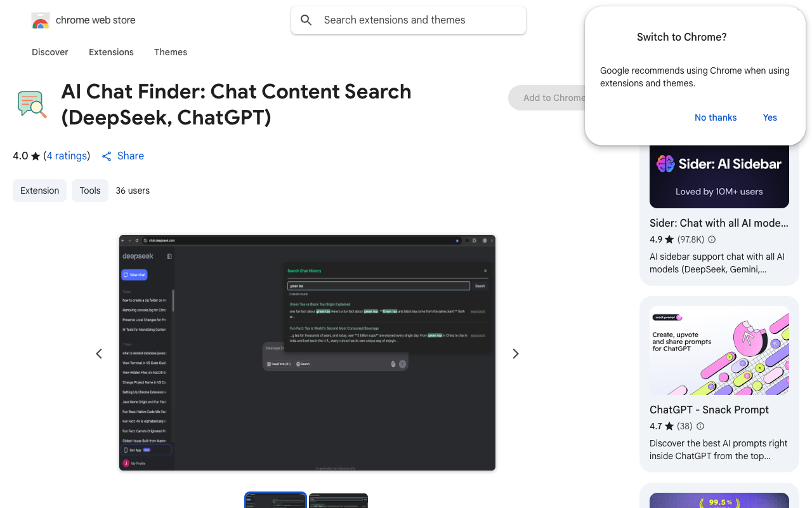This screenshot has height=508, width=812.
Task: Open info icon next to Snack Prompt rating
Action: tap(700, 426)
